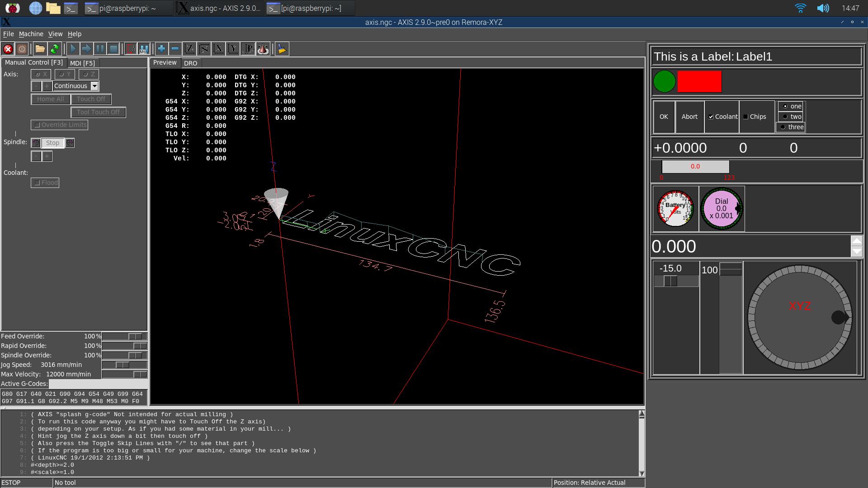Toggle skip lines with slash
Viewport: 868px width, 488px height.
click(131, 49)
